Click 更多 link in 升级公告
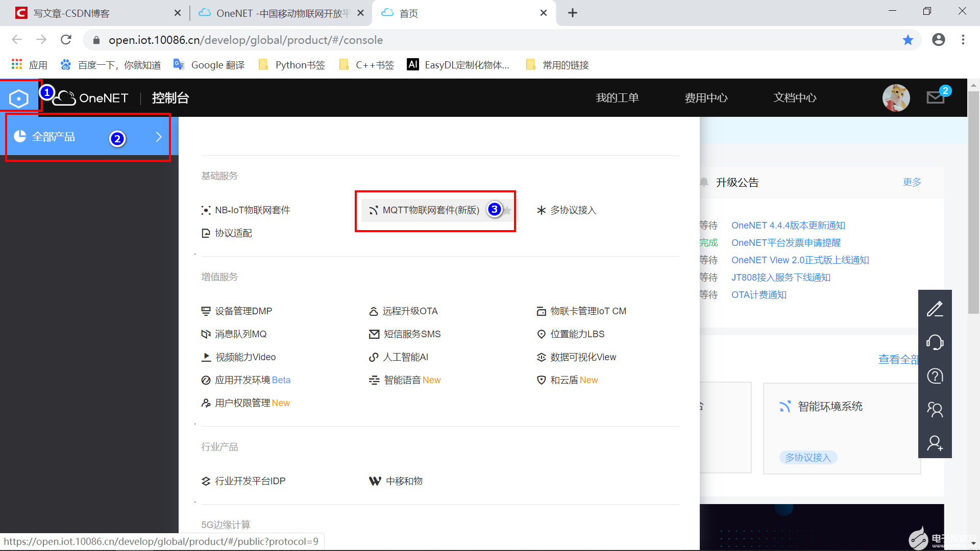This screenshot has height=551, width=980. click(x=912, y=182)
